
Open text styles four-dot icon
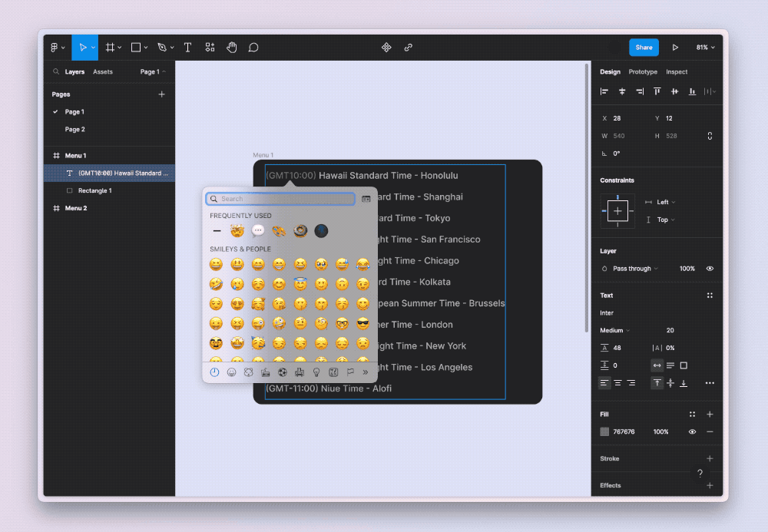point(710,295)
